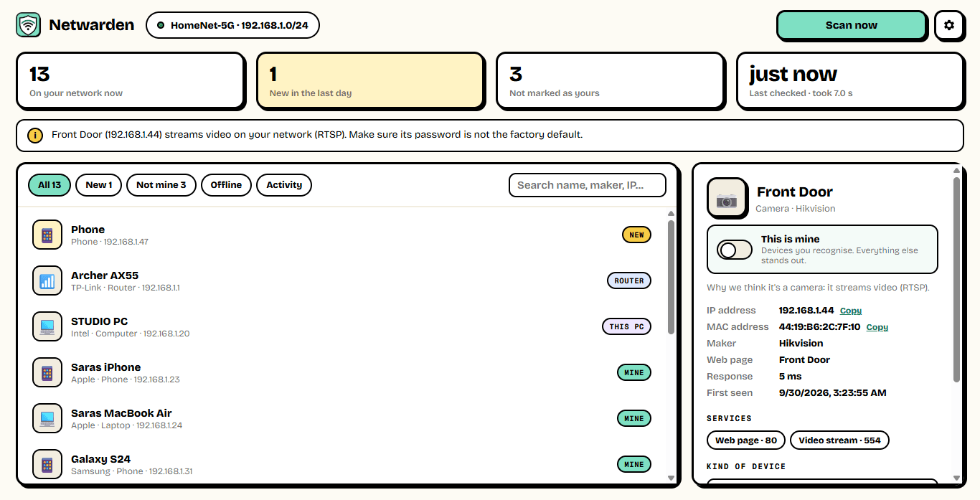This screenshot has height=500, width=980.
Task: Switch to the New 1 filter
Action: [x=98, y=185]
